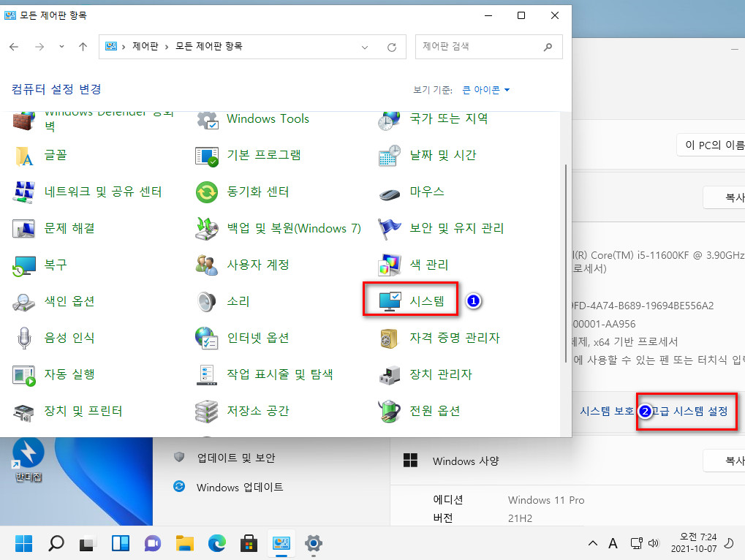Image resolution: width=745 pixels, height=560 pixels.
Task: Open Microsoft Edge from the taskbar
Action: [216, 543]
